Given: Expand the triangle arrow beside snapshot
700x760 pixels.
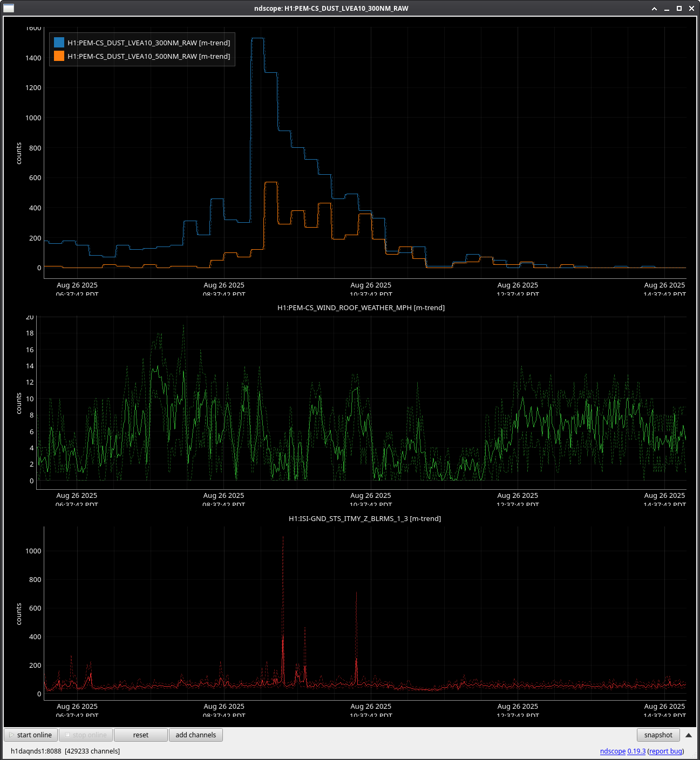Looking at the screenshot, I should [689, 735].
